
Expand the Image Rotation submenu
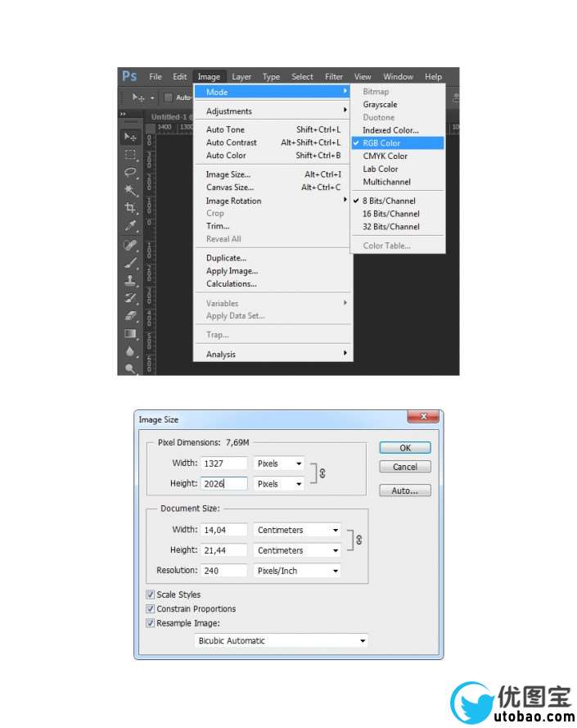(x=273, y=201)
